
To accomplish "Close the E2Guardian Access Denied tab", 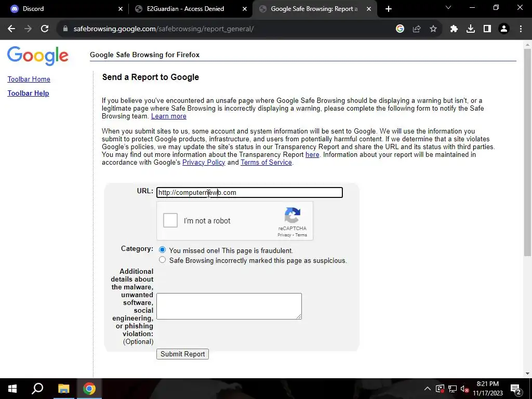I will 245,9.
